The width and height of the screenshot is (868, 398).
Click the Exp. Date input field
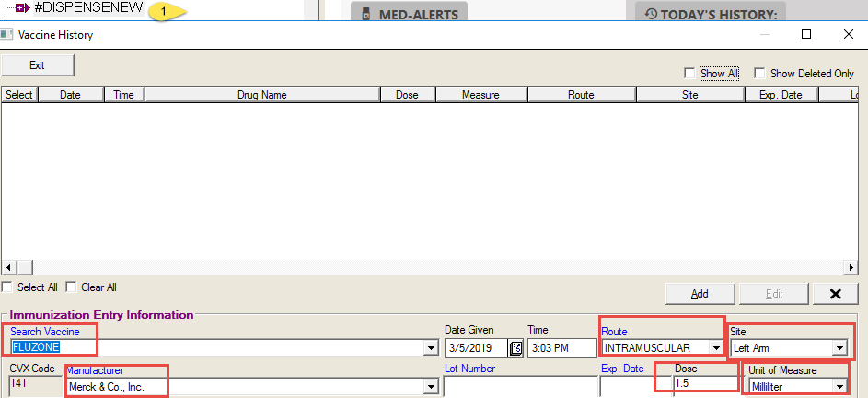pos(634,387)
